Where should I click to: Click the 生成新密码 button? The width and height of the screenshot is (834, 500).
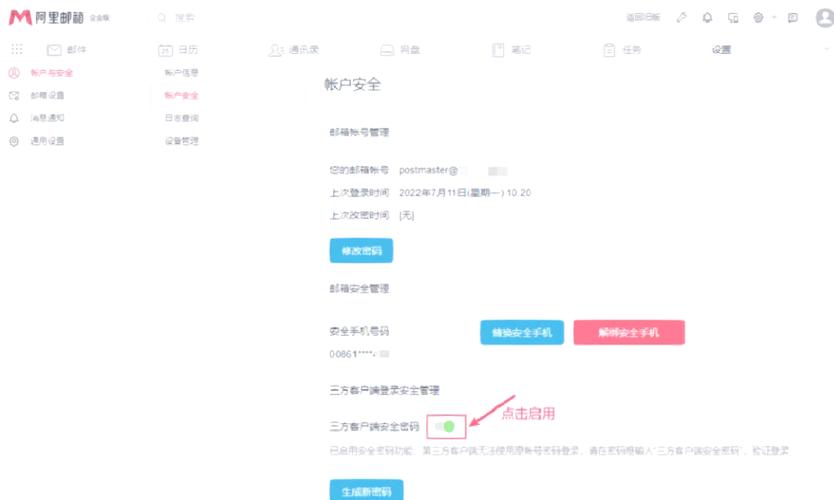click(366, 490)
